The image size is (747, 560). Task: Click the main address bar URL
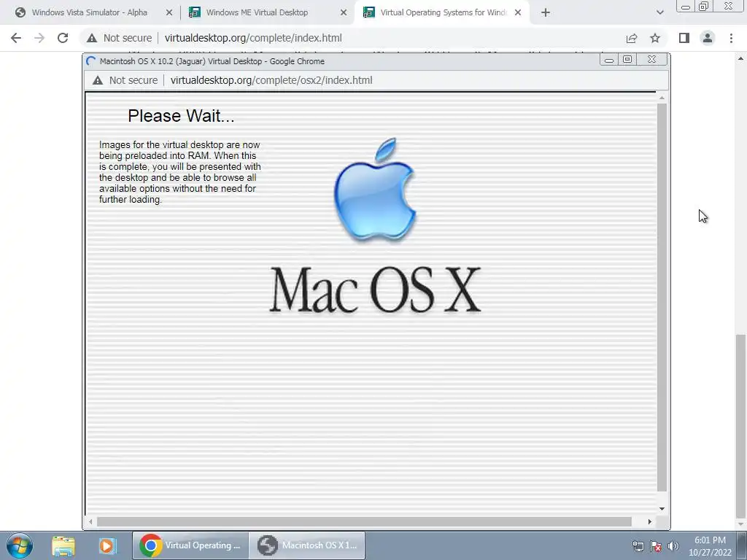coord(253,38)
